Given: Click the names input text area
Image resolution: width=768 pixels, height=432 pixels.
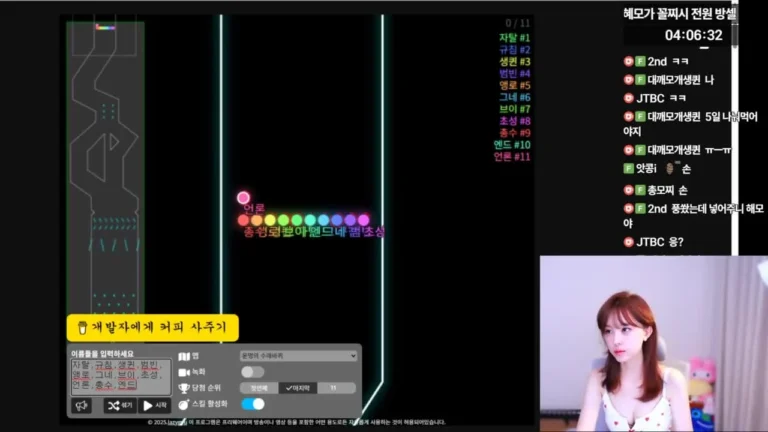Looking at the screenshot, I should [121, 376].
